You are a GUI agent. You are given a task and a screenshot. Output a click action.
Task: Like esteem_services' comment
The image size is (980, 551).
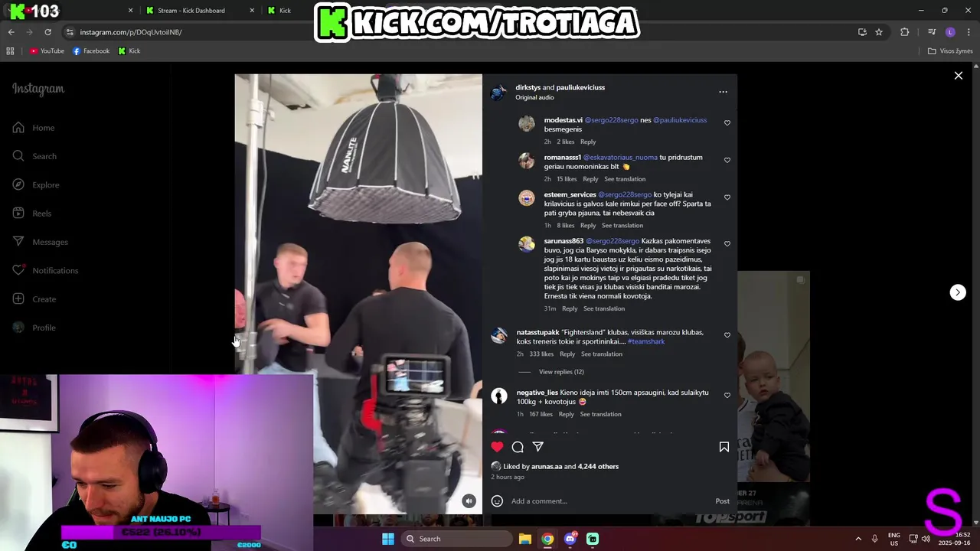727,197
